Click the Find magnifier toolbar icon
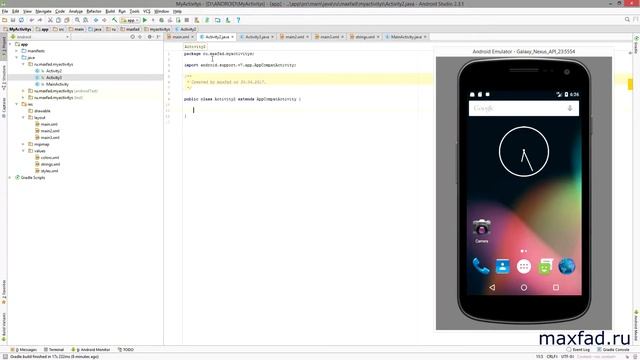Viewport: 640px width, 360px height. [x=77, y=20]
